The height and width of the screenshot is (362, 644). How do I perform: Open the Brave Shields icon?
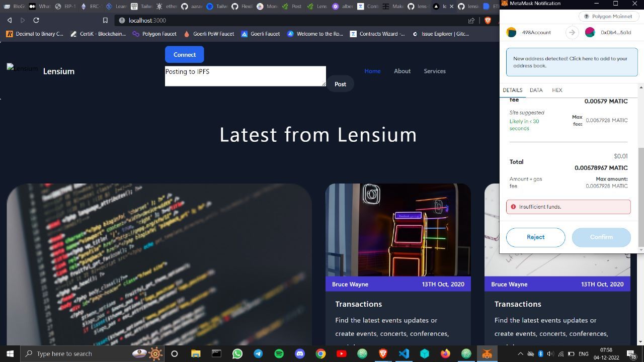click(x=488, y=20)
